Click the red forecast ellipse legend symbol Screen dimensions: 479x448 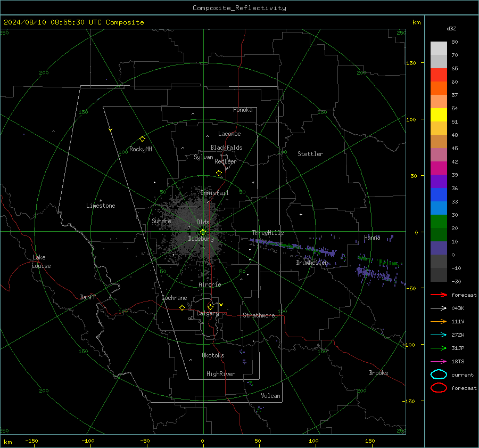pyautogui.click(x=439, y=388)
